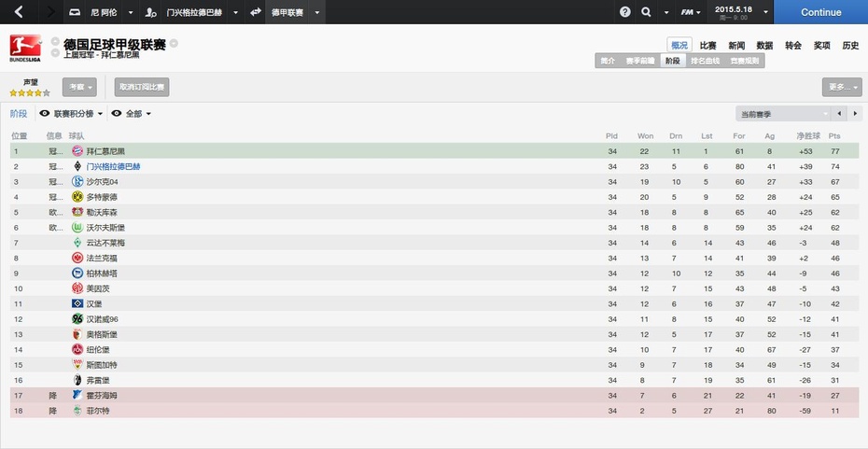Open the 门兴格拉德巴赫 team link
868x449 pixels.
pyautogui.click(x=114, y=166)
